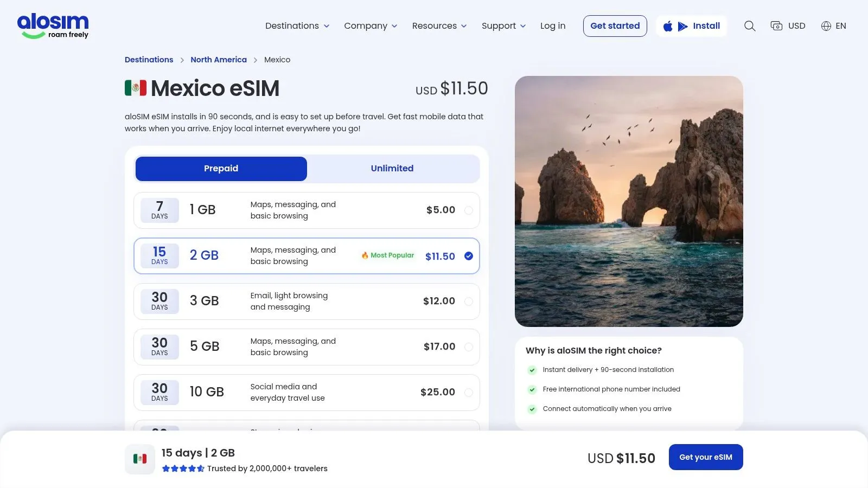The image size is (868, 488).
Task: Click the wallet currency icon beside USD
Action: coord(776,26)
